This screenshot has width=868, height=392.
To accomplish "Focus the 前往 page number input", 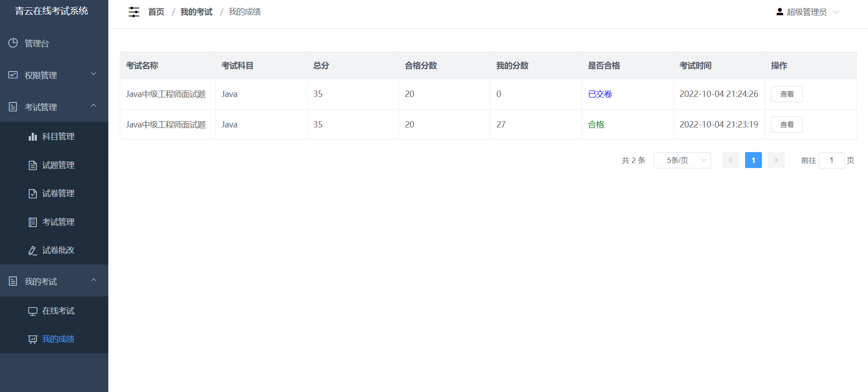I will (831, 160).
